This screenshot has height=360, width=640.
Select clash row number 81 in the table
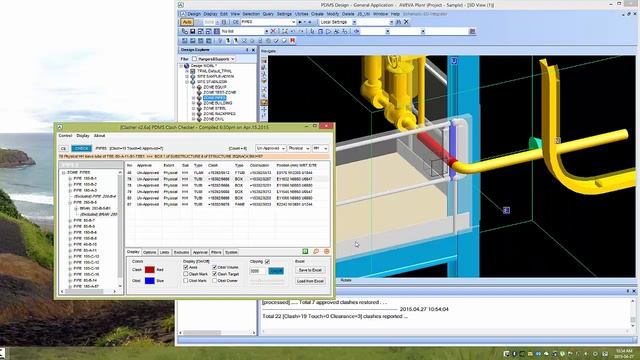tap(227, 204)
